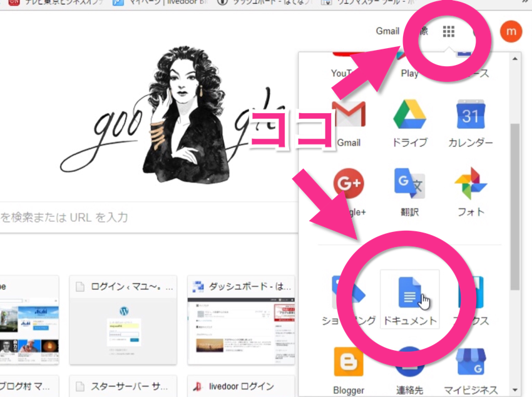Open Google Docs (ドキュメント) app
The height and width of the screenshot is (397, 532).
tap(410, 299)
